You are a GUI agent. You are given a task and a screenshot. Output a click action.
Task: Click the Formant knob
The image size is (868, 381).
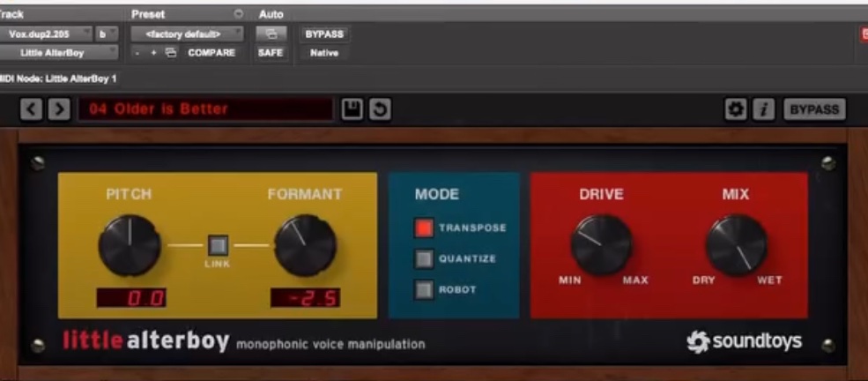(x=305, y=245)
